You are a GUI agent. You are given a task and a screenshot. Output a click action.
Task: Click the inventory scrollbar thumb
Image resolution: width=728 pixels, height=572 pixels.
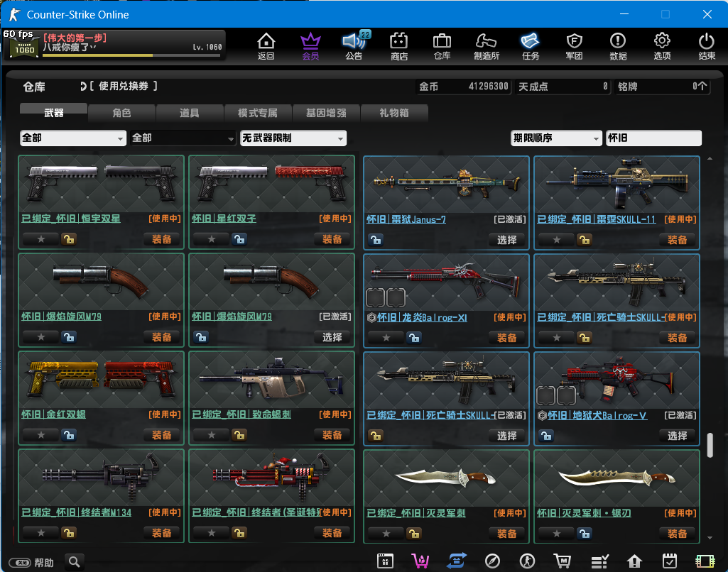710,446
